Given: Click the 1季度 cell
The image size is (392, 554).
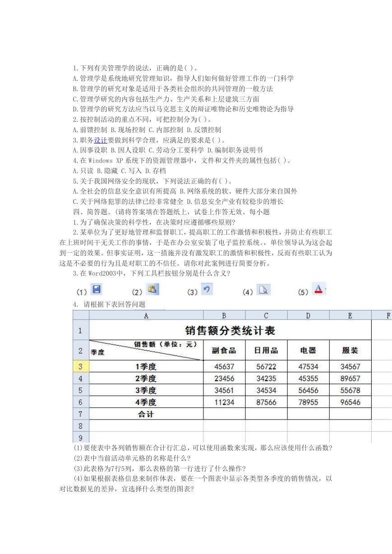Looking at the screenshot, I should click(146, 367).
